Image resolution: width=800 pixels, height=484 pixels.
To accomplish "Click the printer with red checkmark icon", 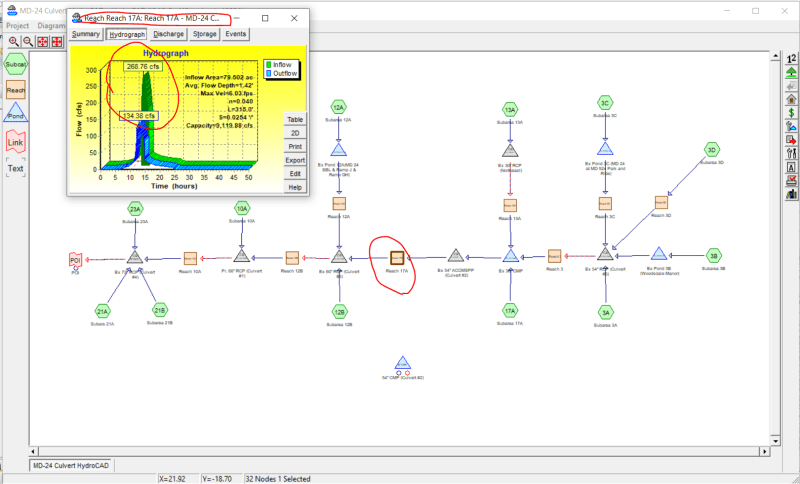I will point(791,180).
